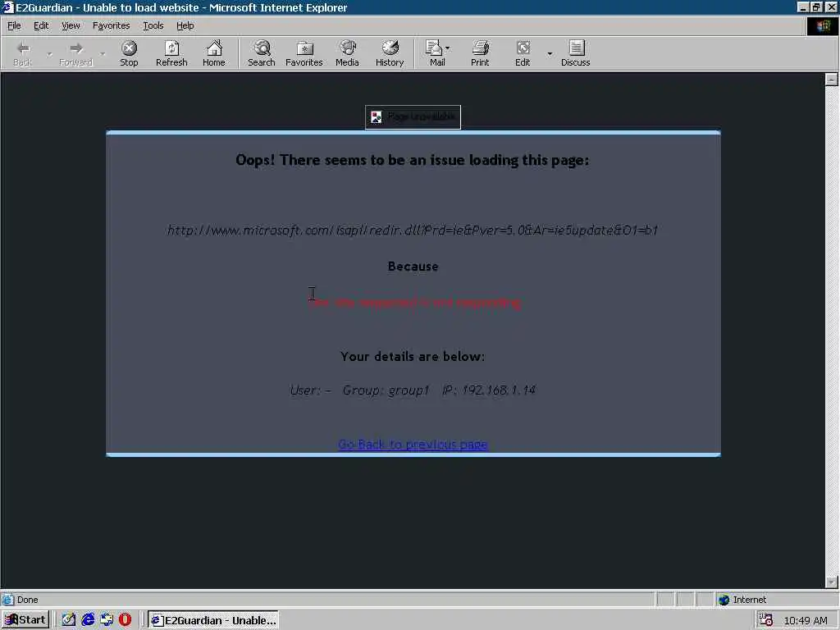The image size is (840, 630).
Task: Click 'Your details are below:' text
Action: pyautogui.click(x=413, y=356)
